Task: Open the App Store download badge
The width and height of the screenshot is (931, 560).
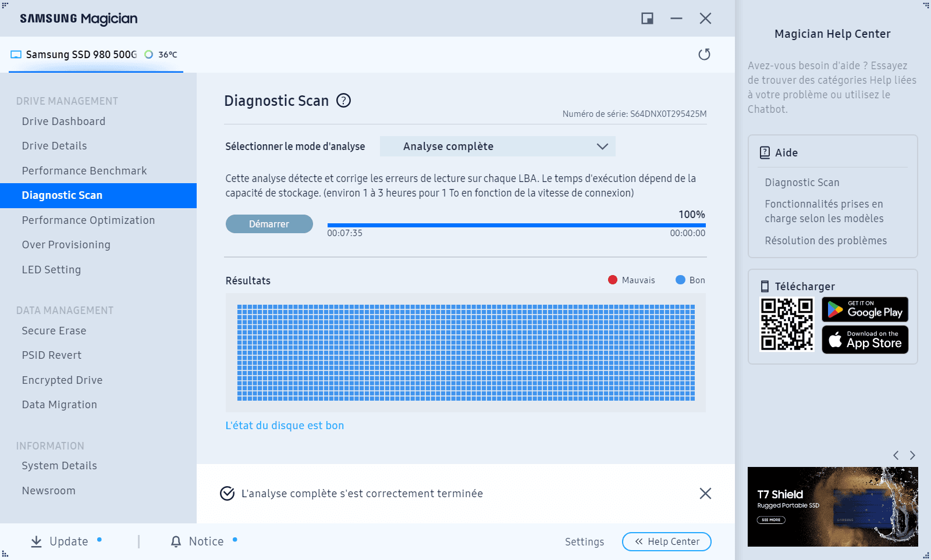Action: click(x=865, y=340)
